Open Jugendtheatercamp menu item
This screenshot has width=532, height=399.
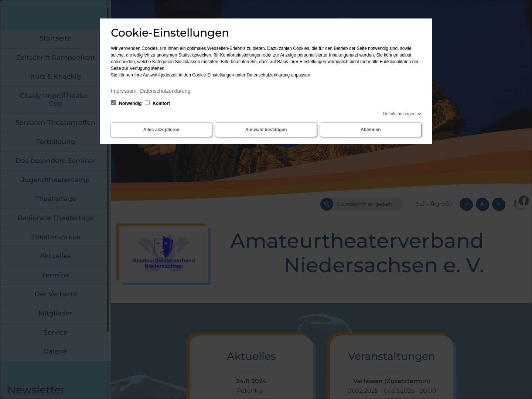coord(55,180)
